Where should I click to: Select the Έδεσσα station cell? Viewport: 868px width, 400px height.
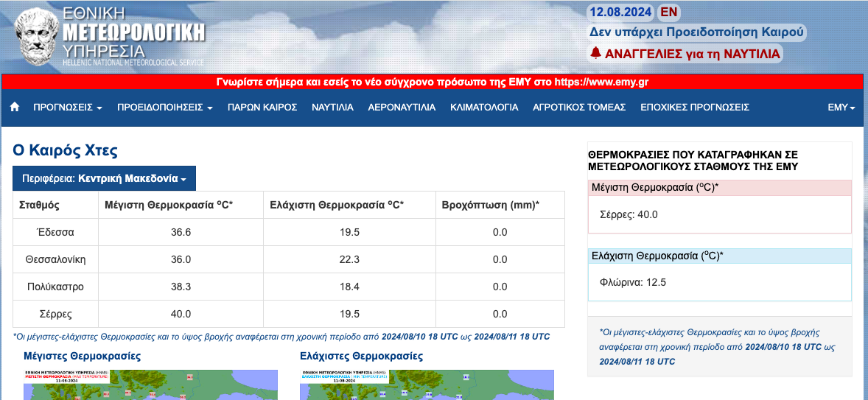pos(55,232)
